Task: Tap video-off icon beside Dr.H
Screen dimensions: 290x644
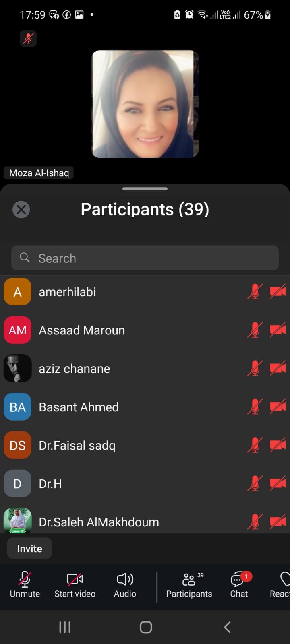Action: point(278,483)
